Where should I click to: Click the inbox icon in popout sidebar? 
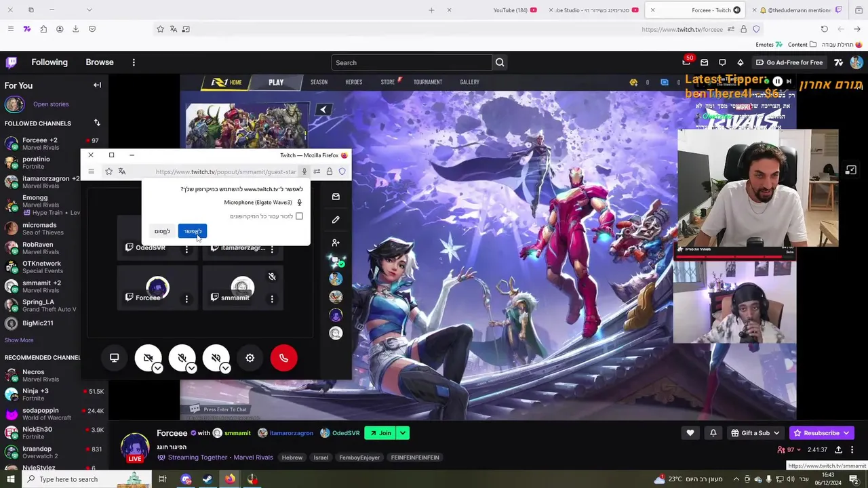(336, 197)
